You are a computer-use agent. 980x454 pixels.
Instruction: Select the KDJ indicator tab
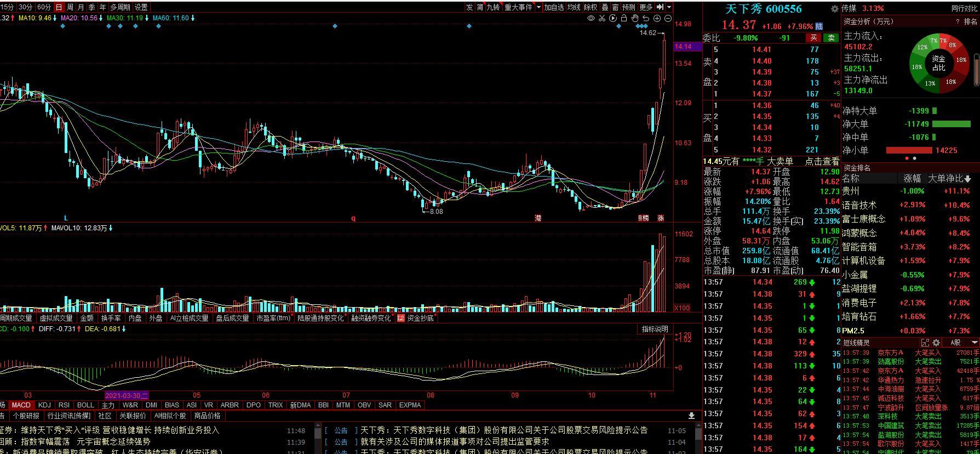44,405
